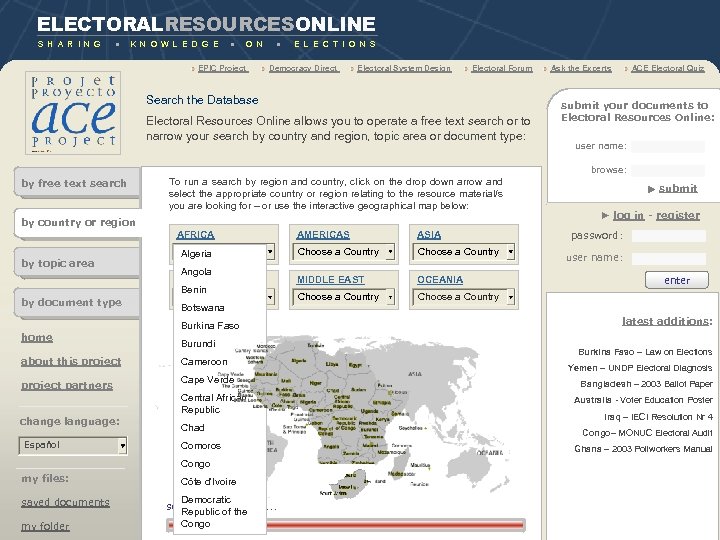Open saved documents link
The height and width of the screenshot is (540, 720).
tap(65, 502)
